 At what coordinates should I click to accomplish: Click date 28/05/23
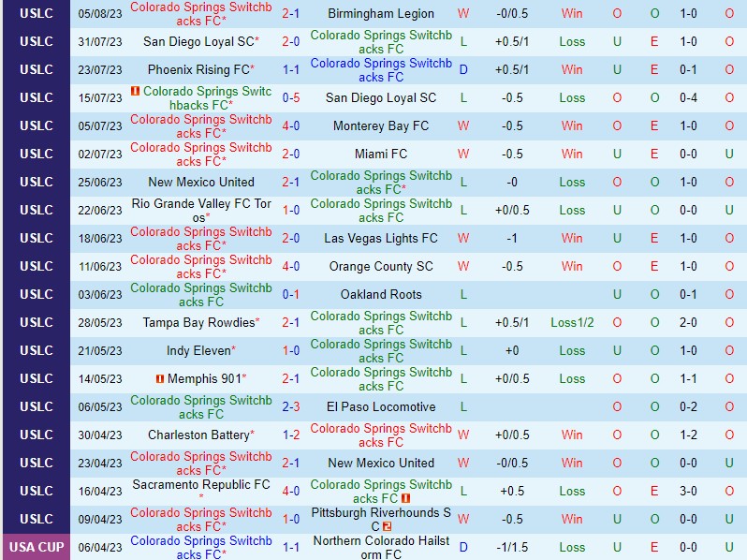pyautogui.click(x=100, y=323)
